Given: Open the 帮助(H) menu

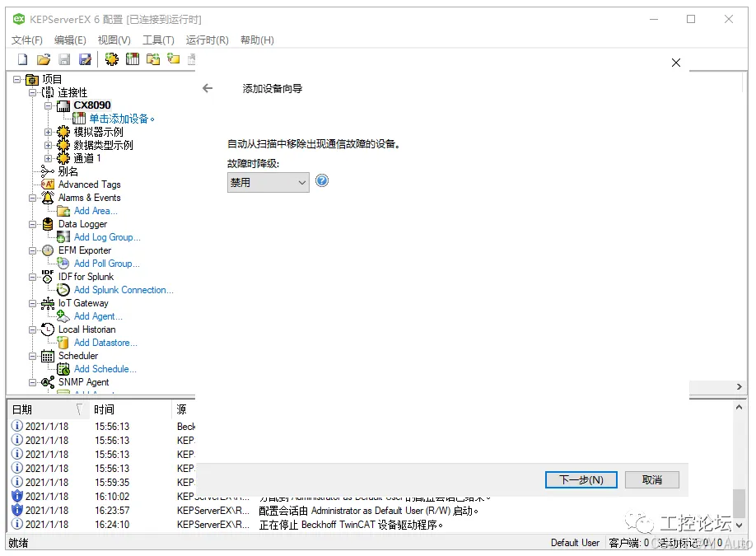Looking at the screenshot, I should (x=257, y=40).
